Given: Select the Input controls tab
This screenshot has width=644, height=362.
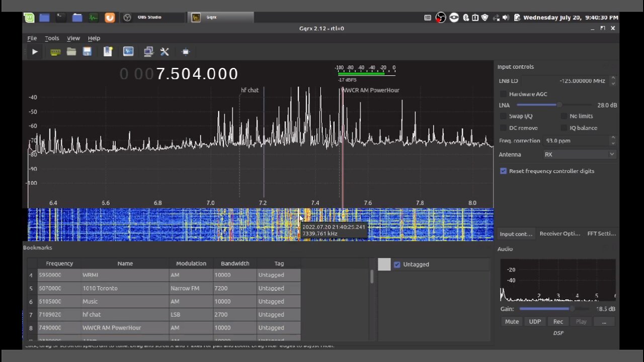Looking at the screenshot, I should (x=516, y=234).
